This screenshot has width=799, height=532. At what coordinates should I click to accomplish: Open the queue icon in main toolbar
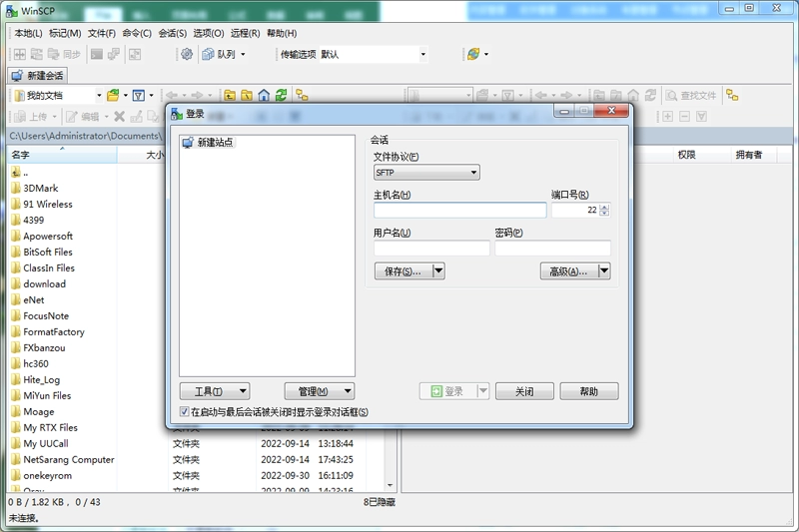[208, 54]
